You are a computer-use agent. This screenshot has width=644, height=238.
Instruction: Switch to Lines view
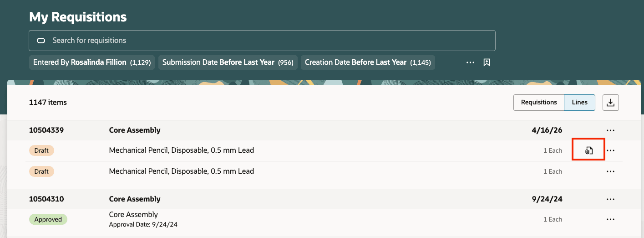point(580,103)
